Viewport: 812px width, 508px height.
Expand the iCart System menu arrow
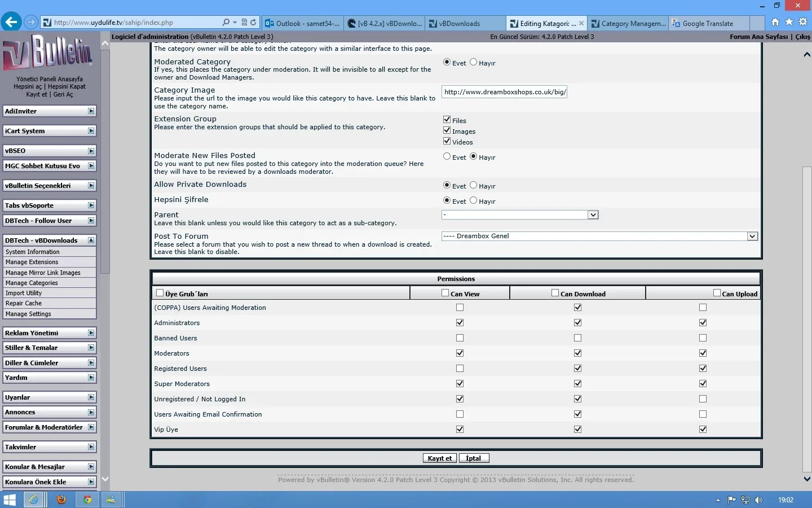(x=91, y=131)
